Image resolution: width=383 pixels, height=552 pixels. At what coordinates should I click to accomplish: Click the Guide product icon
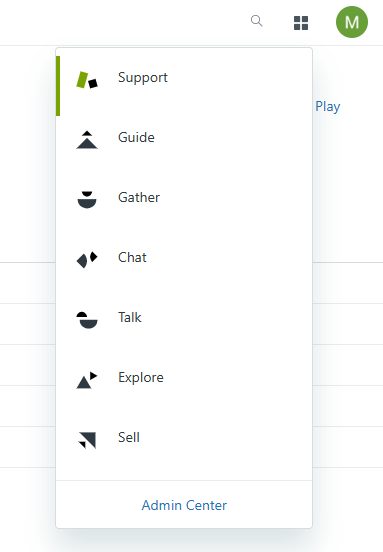(x=87, y=140)
